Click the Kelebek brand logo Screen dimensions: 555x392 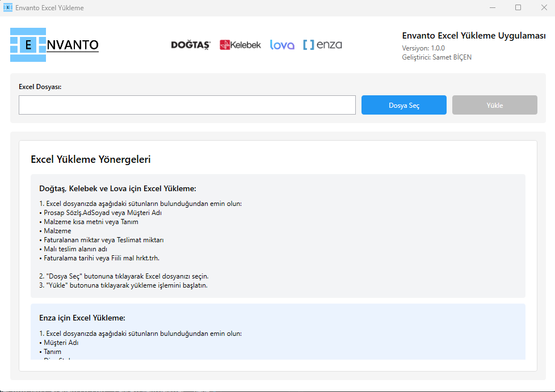[x=240, y=45]
